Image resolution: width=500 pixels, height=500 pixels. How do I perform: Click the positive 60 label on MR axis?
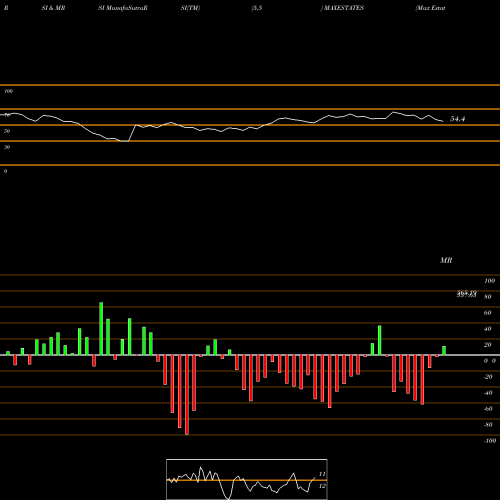(x=488, y=313)
